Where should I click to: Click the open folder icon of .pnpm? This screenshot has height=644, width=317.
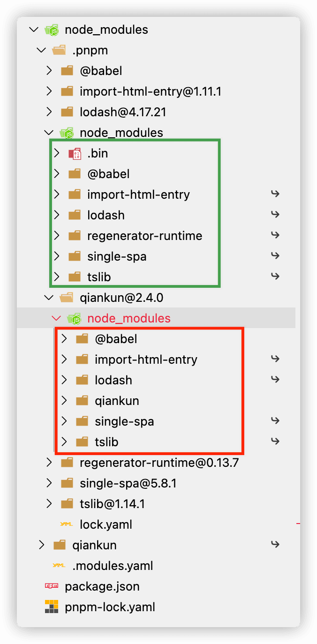(59, 50)
